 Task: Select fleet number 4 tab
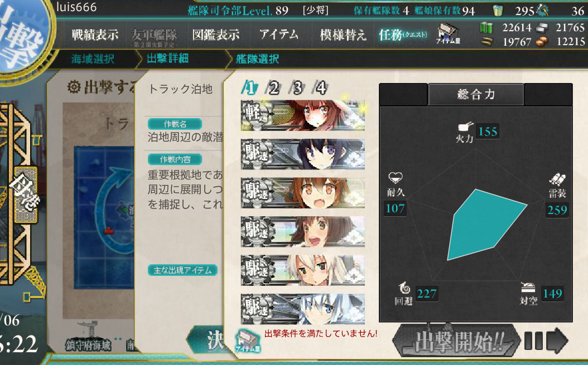tap(321, 89)
